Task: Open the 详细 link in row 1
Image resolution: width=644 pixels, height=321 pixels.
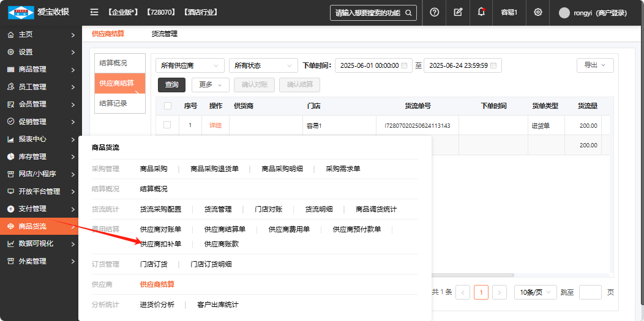Action: click(x=215, y=125)
